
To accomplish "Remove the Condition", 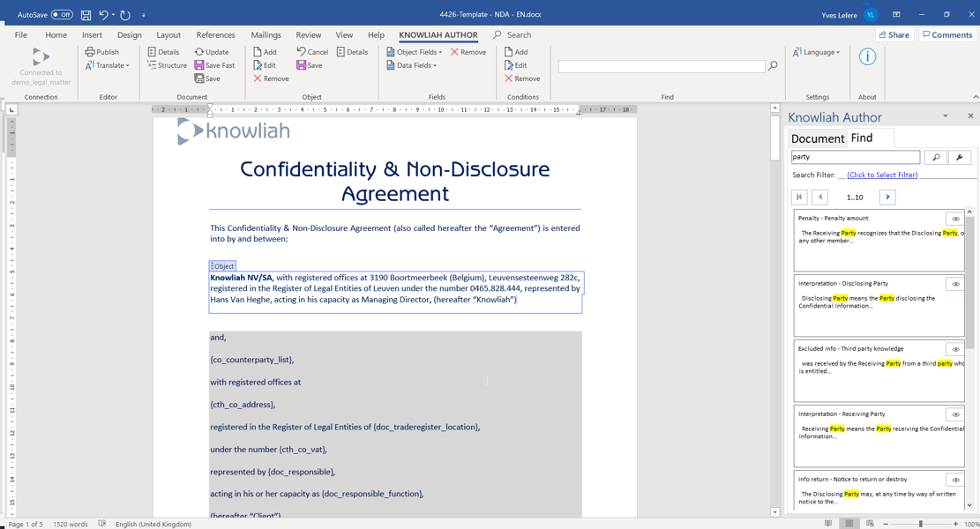I will (522, 78).
